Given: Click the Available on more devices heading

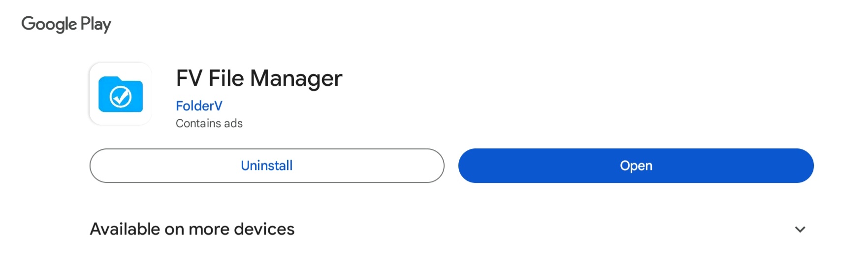Looking at the screenshot, I should pos(192,229).
